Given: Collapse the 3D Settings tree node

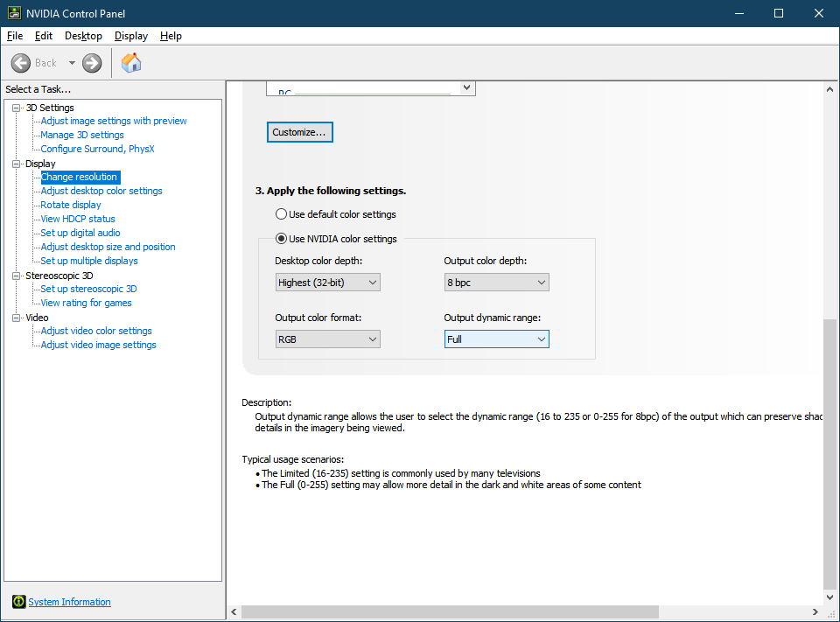Looking at the screenshot, I should [x=16, y=108].
